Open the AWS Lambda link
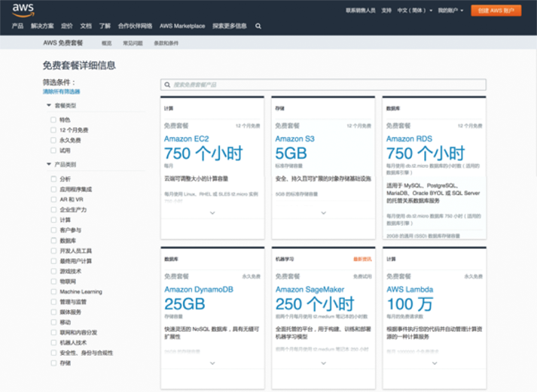 tap(410, 290)
